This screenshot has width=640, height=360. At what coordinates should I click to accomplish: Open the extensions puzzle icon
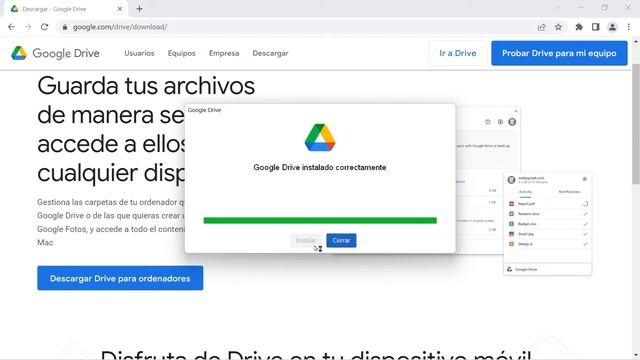coord(579,27)
